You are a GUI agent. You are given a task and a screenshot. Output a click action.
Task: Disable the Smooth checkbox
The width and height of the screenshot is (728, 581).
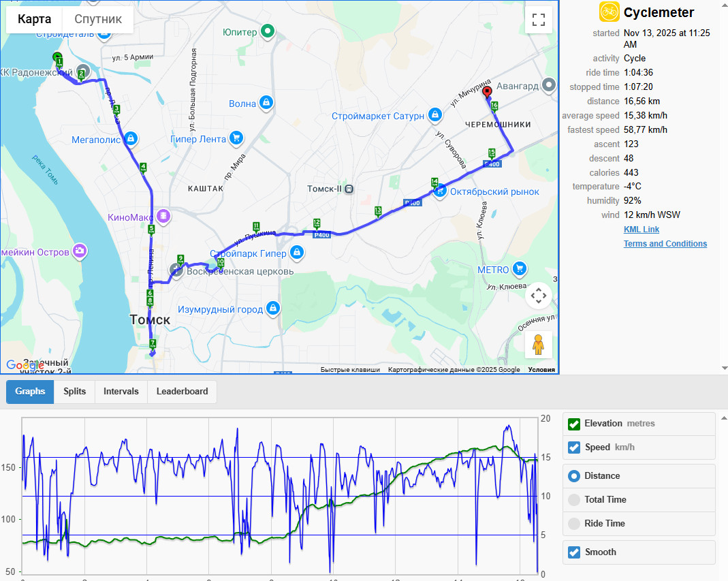pyautogui.click(x=574, y=552)
